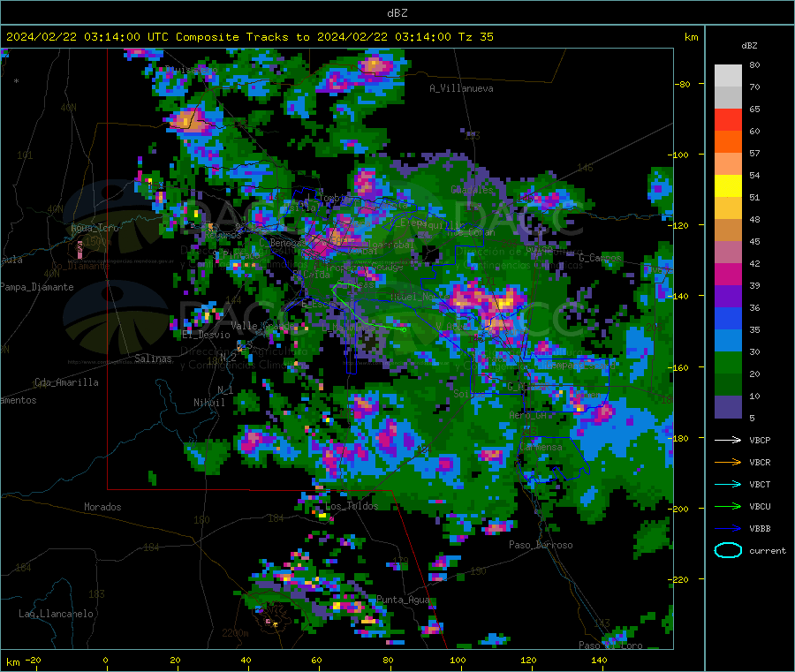Screen dimensions: 795x672
Task: Click the green VBCU arrow in legend
Action: click(728, 506)
